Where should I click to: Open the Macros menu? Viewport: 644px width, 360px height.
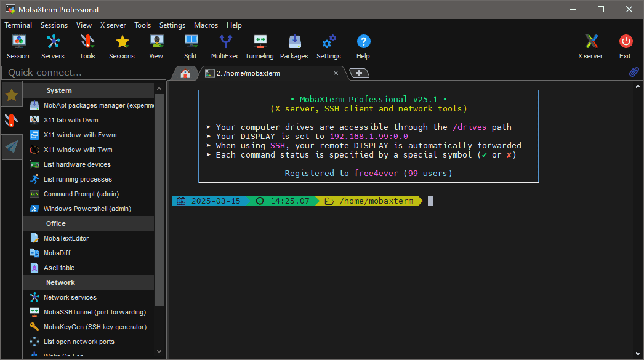tap(206, 25)
